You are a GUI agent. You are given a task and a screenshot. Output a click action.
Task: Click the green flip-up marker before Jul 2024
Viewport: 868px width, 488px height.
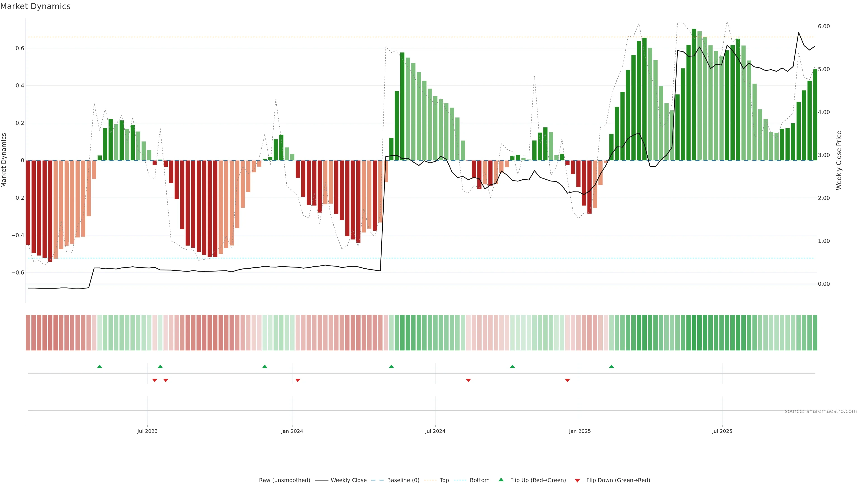(391, 366)
